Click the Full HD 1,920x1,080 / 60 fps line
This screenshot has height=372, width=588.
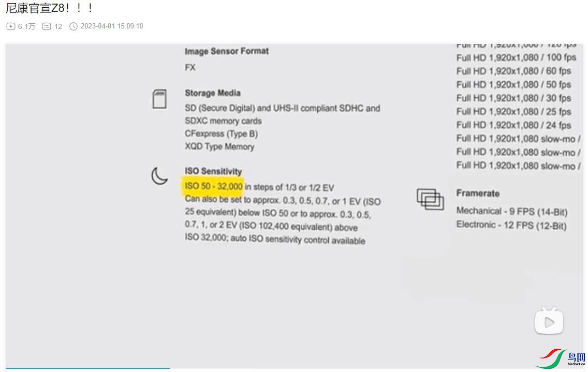513,71
